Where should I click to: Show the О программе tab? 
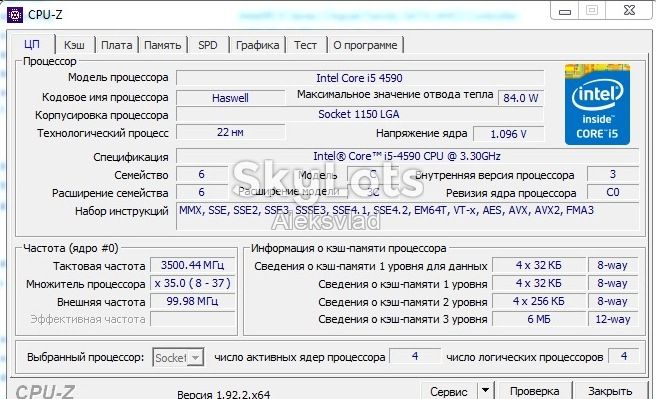point(365,45)
